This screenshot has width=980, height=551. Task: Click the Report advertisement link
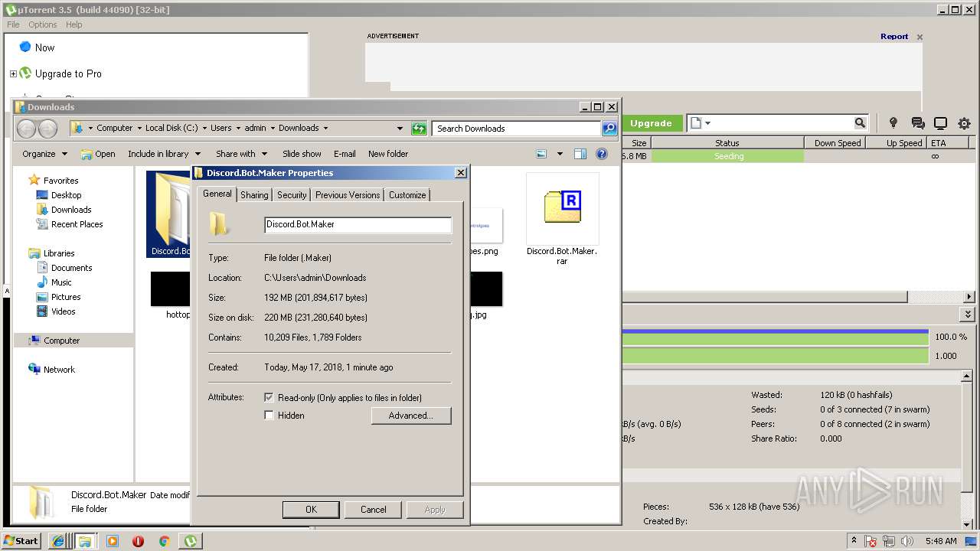tap(894, 36)
